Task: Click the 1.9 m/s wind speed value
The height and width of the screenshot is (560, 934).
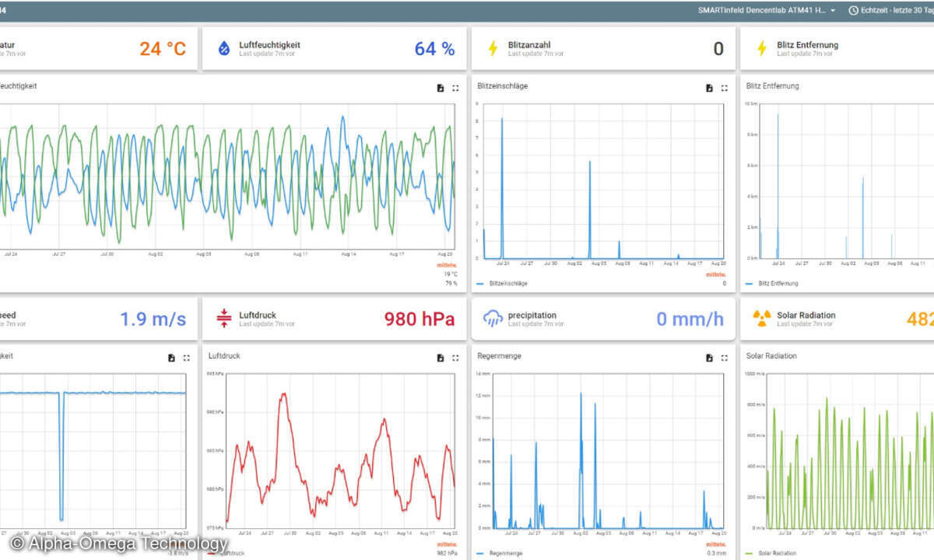Action: pos(153,319)
